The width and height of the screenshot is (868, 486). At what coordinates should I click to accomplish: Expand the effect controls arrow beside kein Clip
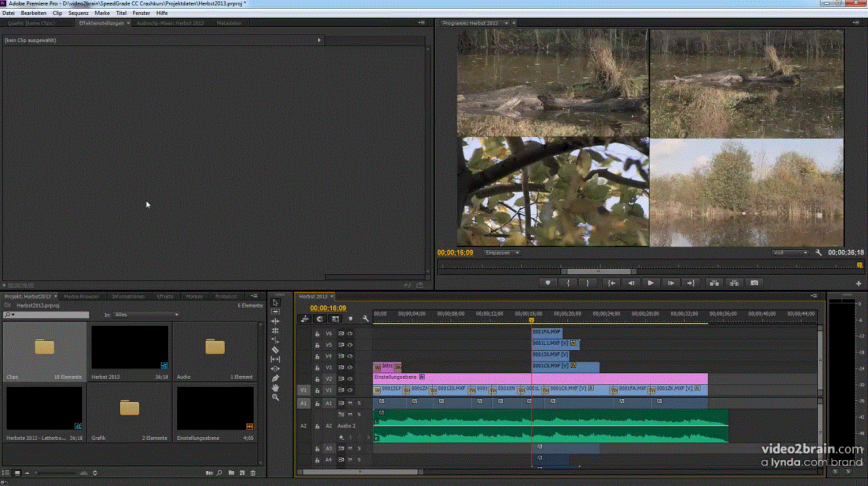pos(319,40)
